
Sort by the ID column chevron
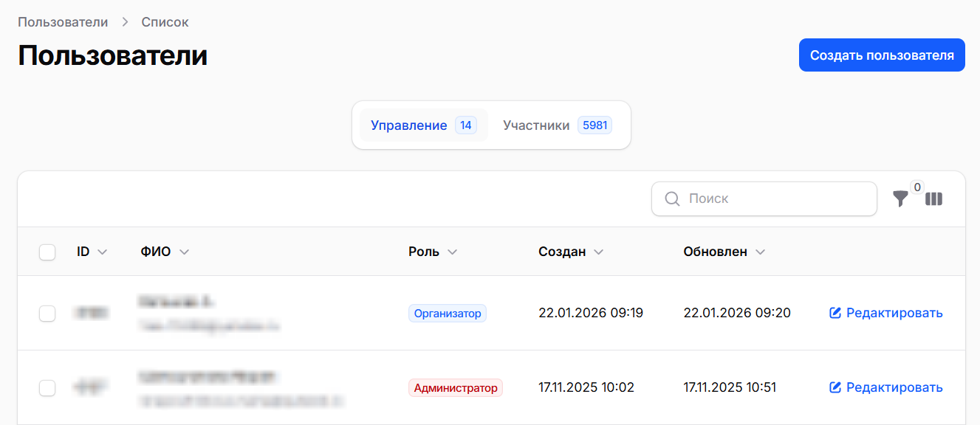click(x=103, y=252)
